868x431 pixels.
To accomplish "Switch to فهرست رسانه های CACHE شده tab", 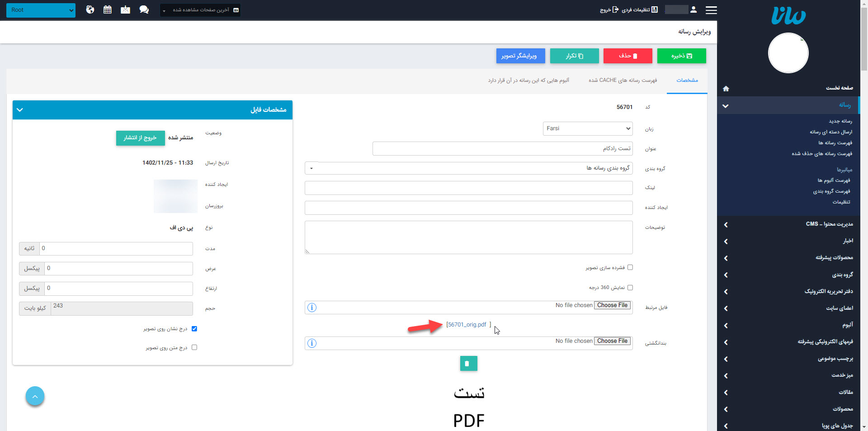I will click(623, 80).
